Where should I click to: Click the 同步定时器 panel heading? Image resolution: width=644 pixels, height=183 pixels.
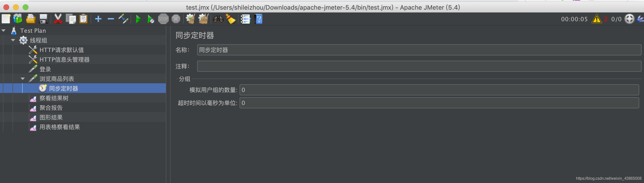tap(195, 35)
